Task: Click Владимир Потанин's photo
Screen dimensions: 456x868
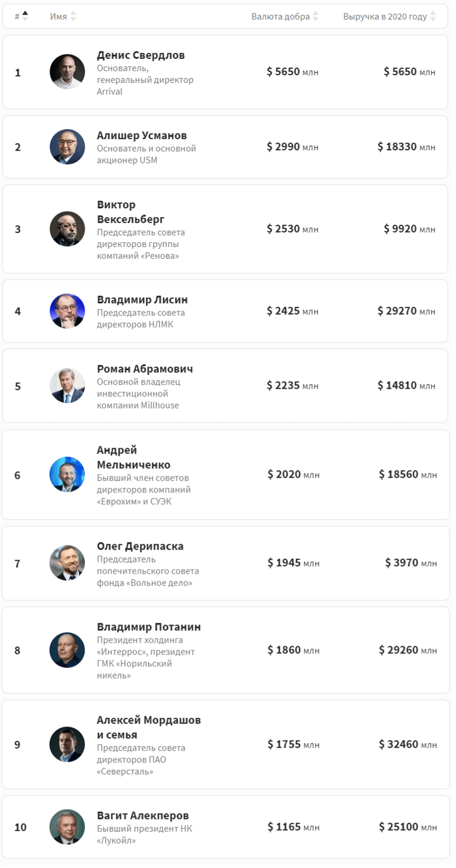Action: 67,651
